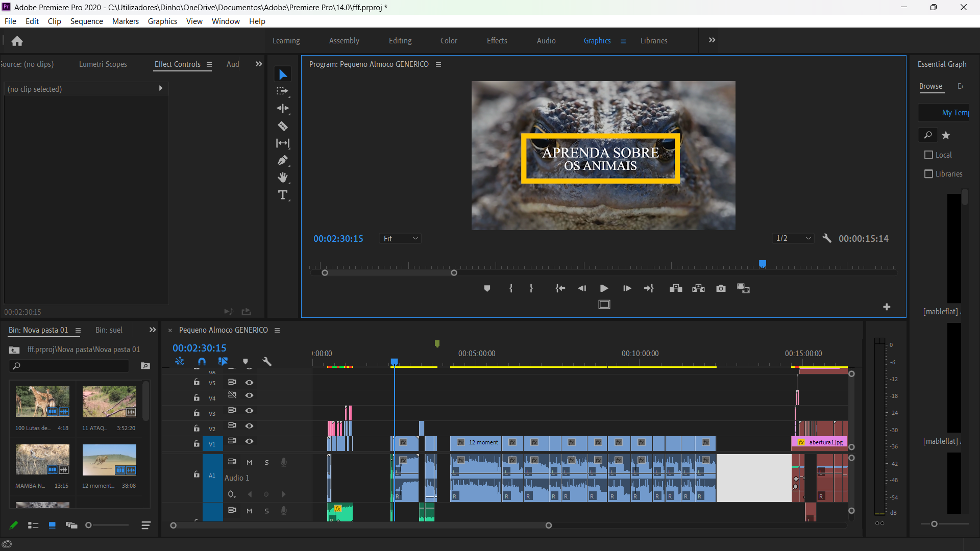Expand the workspace overflow chevron

[x=712, y=40]
